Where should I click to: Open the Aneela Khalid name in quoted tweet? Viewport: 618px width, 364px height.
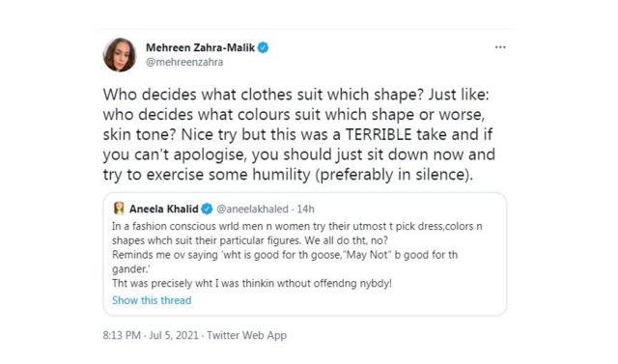click(163, 209)
